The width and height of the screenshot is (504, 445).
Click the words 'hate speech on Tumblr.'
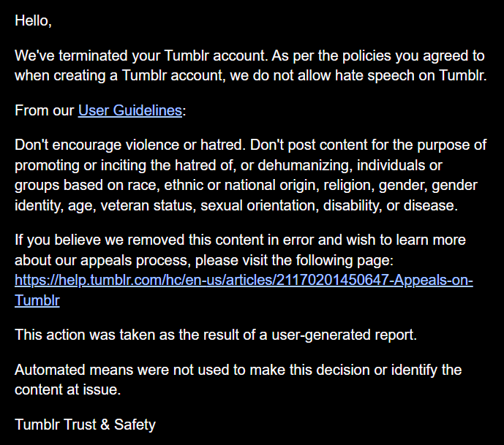tap(411, 75)
